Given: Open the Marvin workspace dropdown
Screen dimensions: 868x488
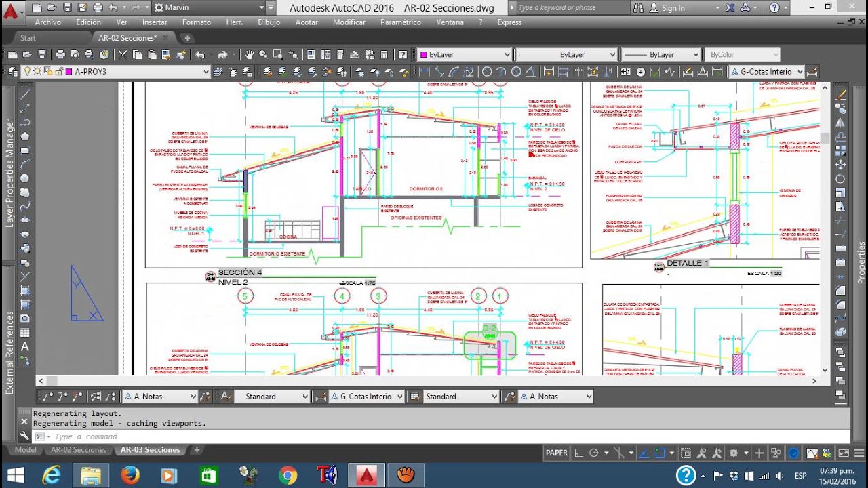Looking at the screenshot, I should pyautogui.click(x=262, y=7).
